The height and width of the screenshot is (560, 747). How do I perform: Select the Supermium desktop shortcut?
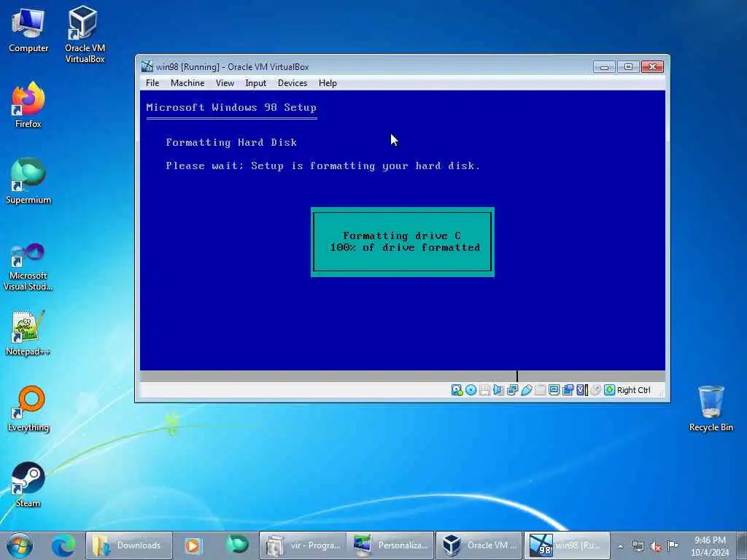pos(28,181)
